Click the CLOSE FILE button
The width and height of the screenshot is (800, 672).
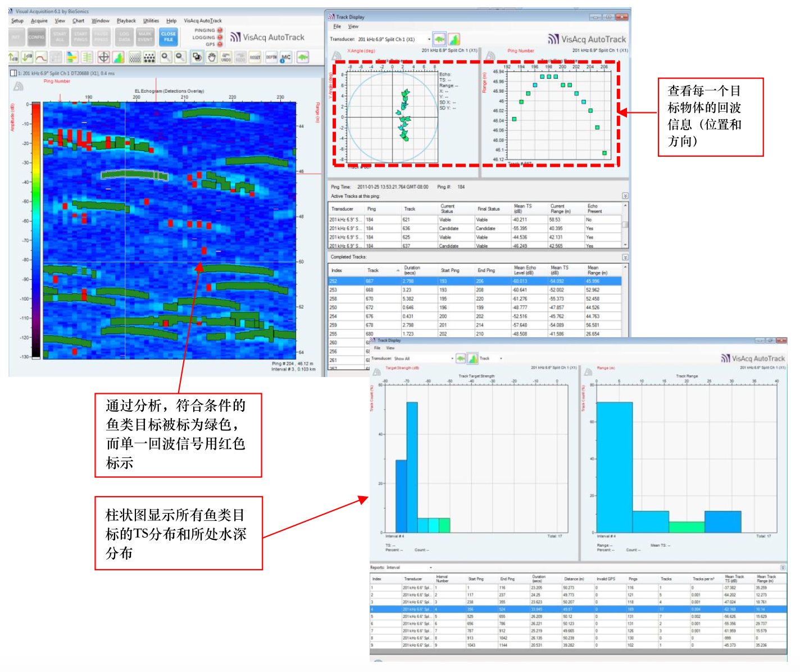(x=168, y=37)
